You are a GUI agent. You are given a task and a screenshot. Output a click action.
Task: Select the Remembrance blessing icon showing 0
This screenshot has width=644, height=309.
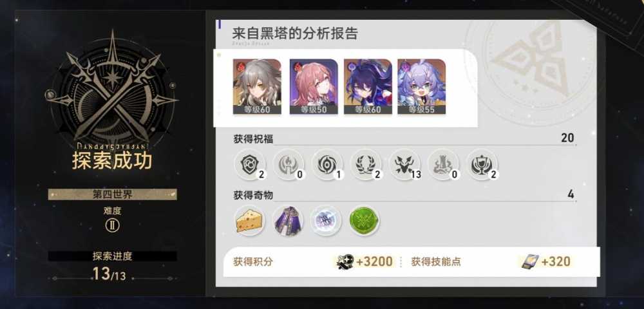[x=289, y=165]
